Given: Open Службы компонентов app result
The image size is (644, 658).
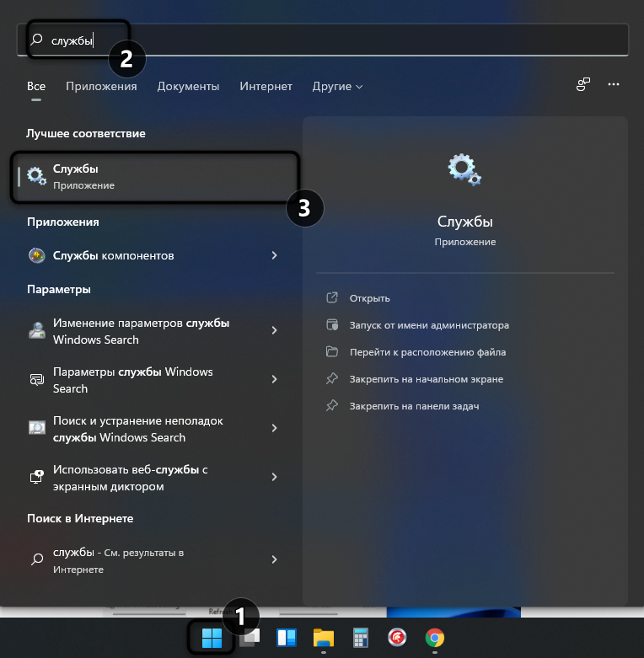Looking at the screenshot, I should [x=155, y=255].
